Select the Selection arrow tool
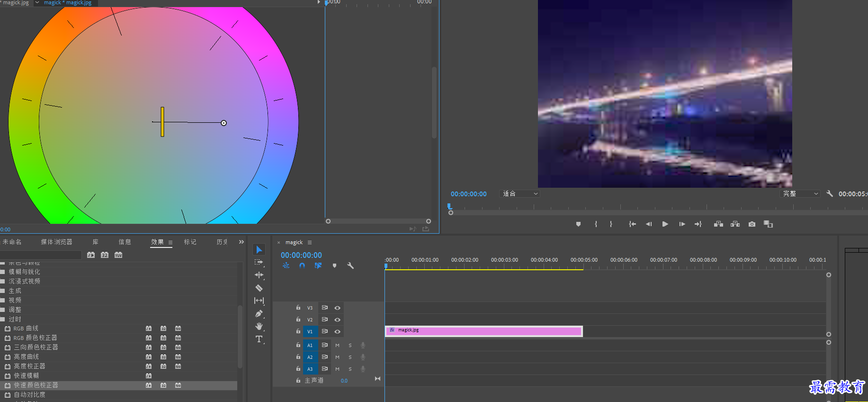868x402 pixels. [x=259, y=249]
